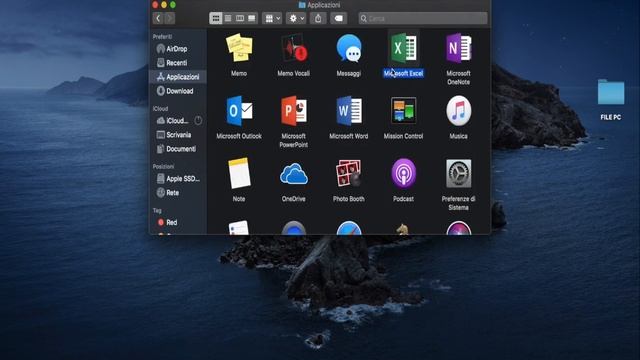Go back in Finder navigation
640x360 pixels.
click(x=158, y=18)
